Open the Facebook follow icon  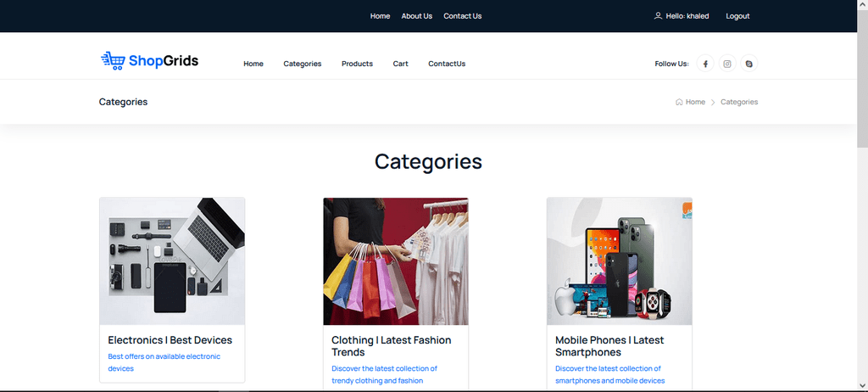[705, 64]
